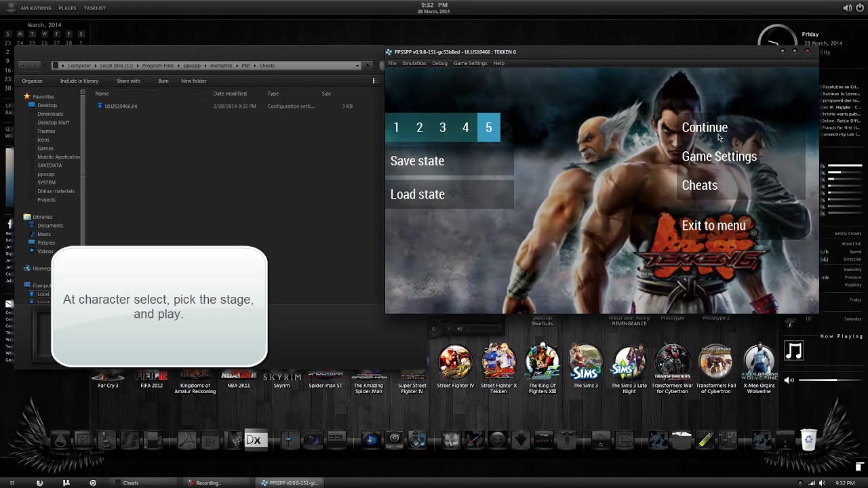
Task: Select save state slot 5
Action: (x=489, y=127)
